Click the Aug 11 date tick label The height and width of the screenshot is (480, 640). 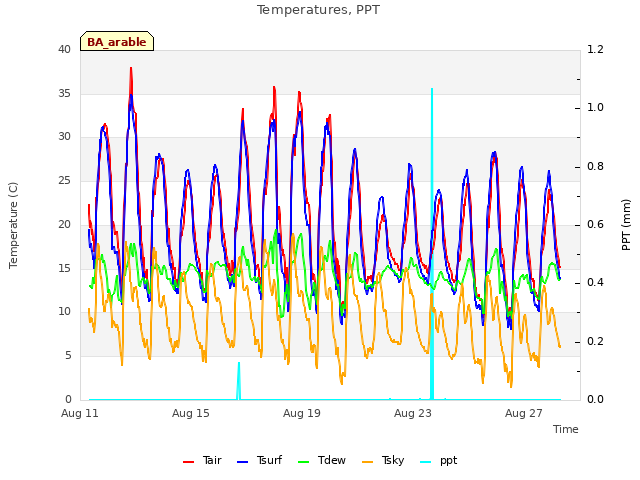(x=80, y=413)
